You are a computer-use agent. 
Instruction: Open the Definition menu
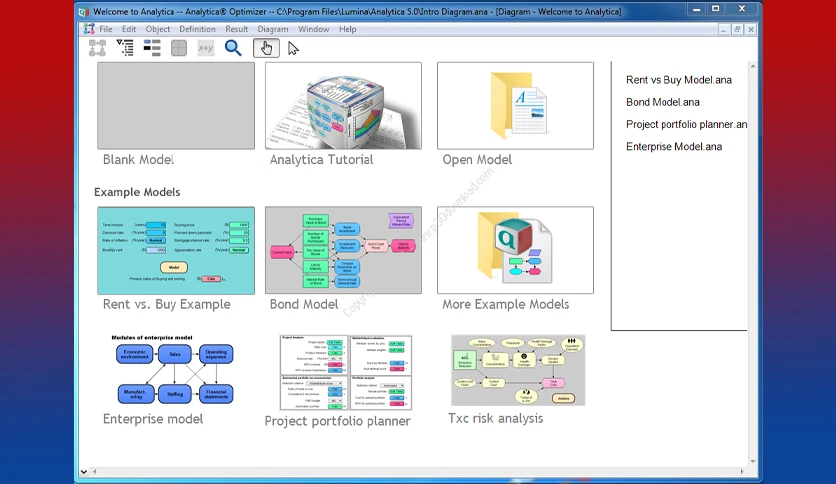pyautogui.click(x=197, y=29)
